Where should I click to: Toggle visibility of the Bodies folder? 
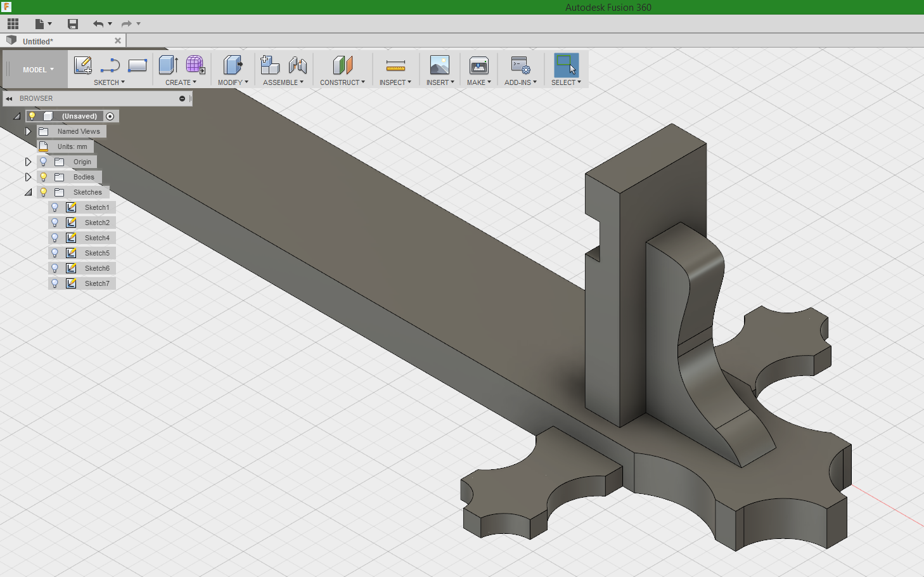pyautogui.click(x=44, y=177)
